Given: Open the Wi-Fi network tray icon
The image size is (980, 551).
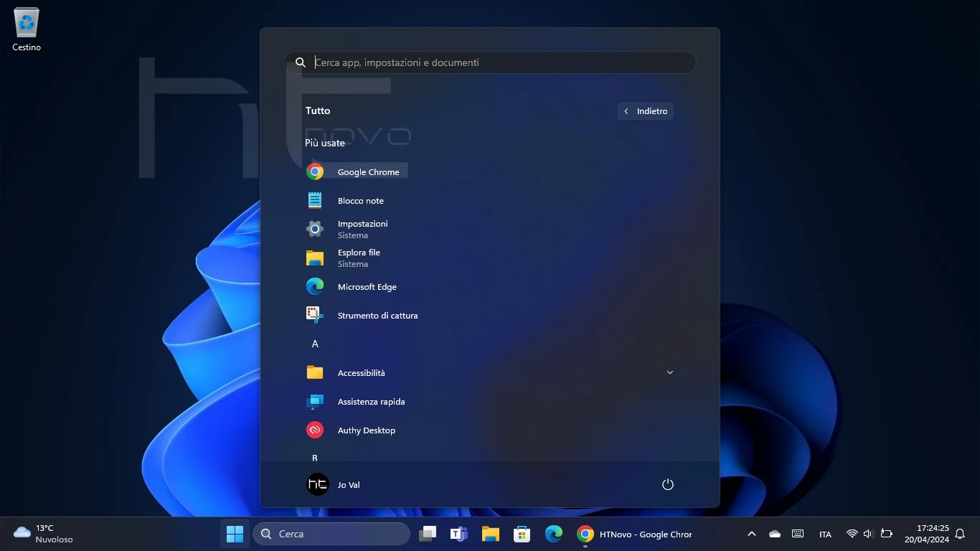Looking at the screenshot, I should [852, 534].
